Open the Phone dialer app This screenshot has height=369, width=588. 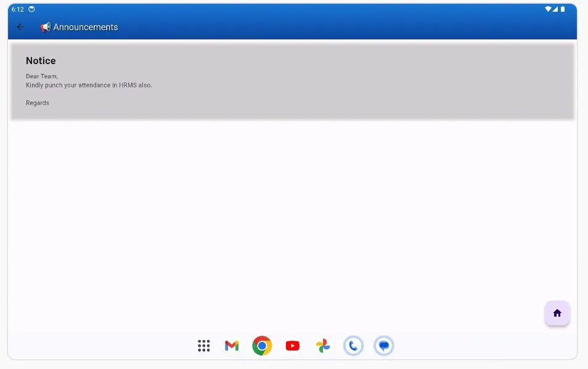click(x=353, y=346)
